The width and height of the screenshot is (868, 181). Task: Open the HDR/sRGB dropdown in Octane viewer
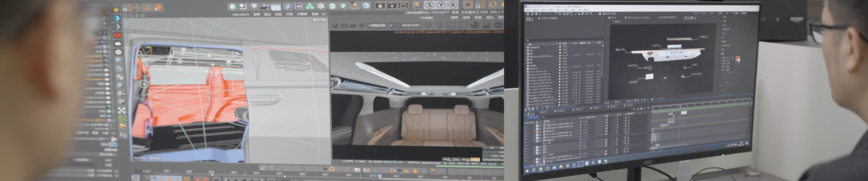(405, 25)
